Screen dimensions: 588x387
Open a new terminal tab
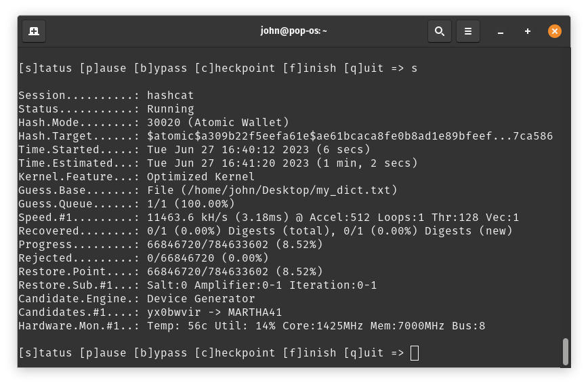pyautogui.click(x=34, y=31)
